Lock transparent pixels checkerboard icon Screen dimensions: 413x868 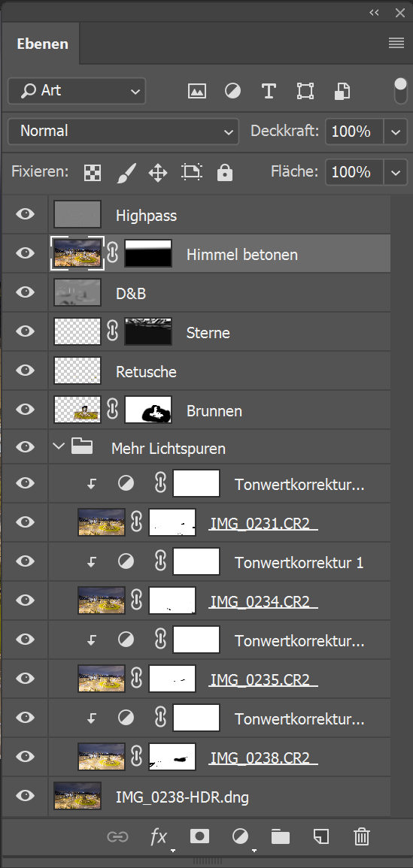pyautogui.click(x=92, y=173)
